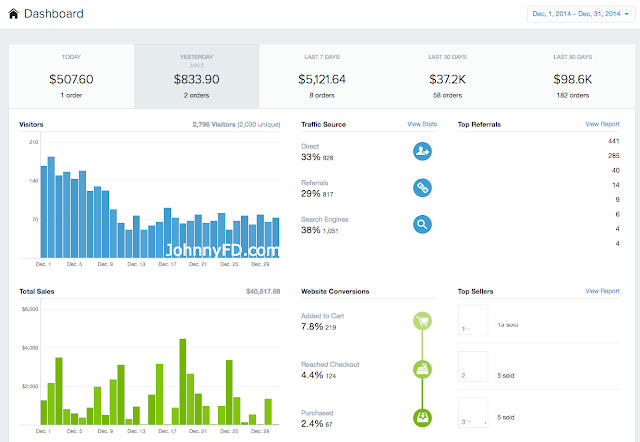Image resolution: width=640 pixels, height=442 pixels.
Task: Click the date range dropdown arrow
Action: [627, 14]
